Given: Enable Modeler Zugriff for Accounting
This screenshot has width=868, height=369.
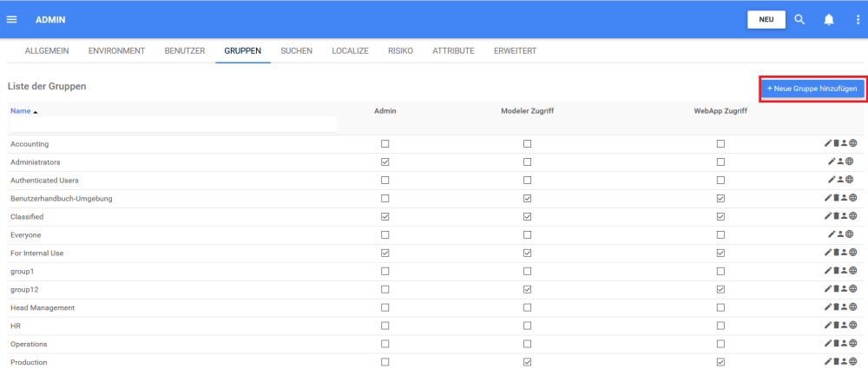Looking at the screenshot, I should [x=527, y=143].
